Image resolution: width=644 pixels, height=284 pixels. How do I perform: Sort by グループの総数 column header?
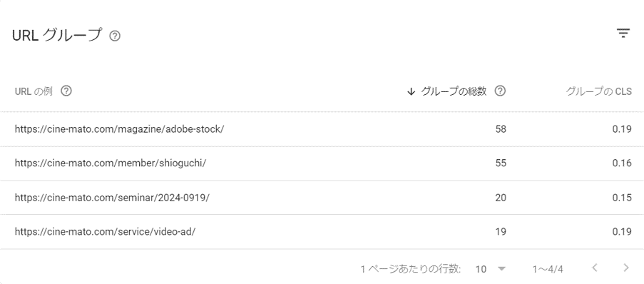454,91
